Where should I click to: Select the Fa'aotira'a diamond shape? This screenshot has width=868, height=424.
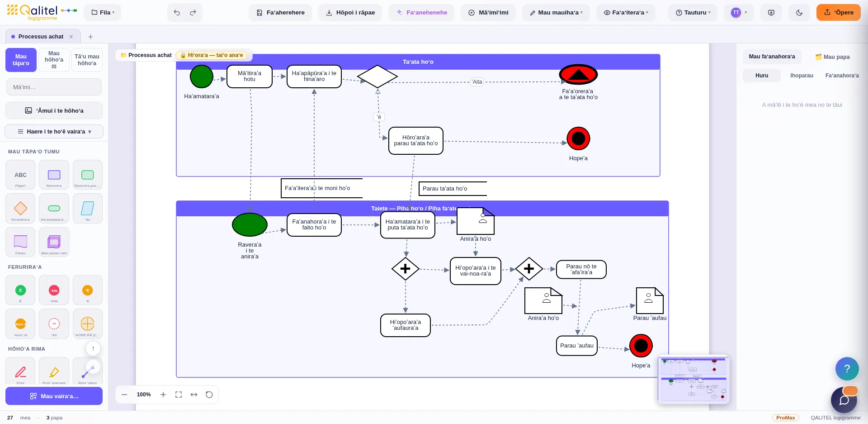[x=20, y=208]
